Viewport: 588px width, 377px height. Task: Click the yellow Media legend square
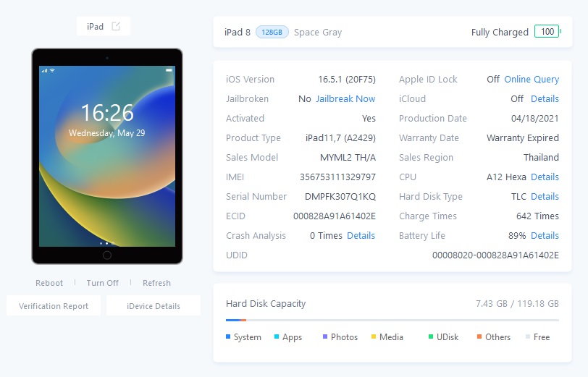[374, 336]
